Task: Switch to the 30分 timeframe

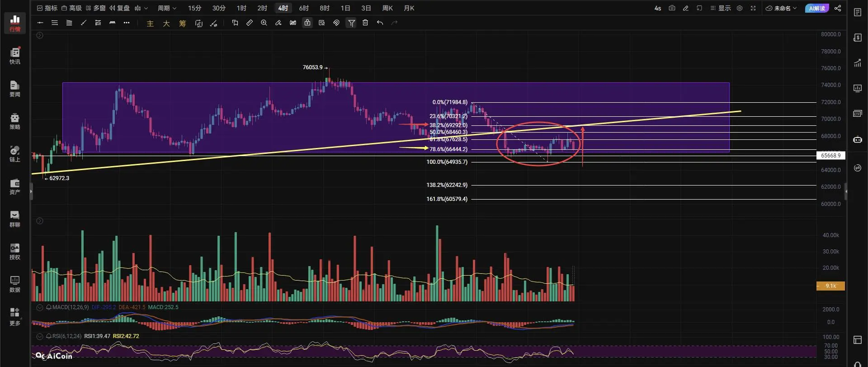Action: coord(219,8)
